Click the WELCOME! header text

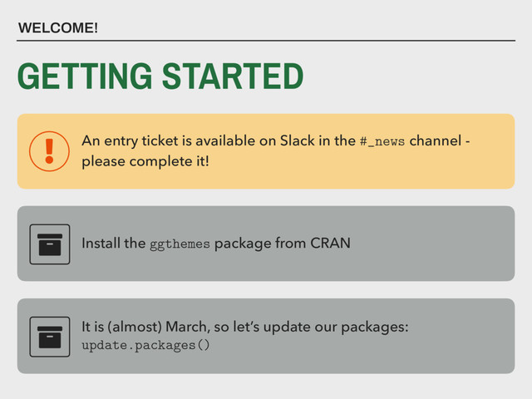tap(58, 28)
